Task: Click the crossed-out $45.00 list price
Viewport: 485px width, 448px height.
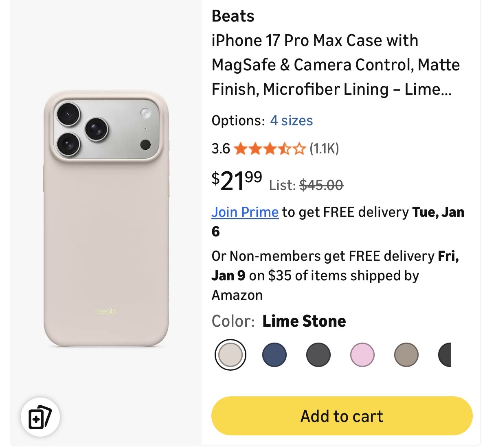Action: point(321,186)
